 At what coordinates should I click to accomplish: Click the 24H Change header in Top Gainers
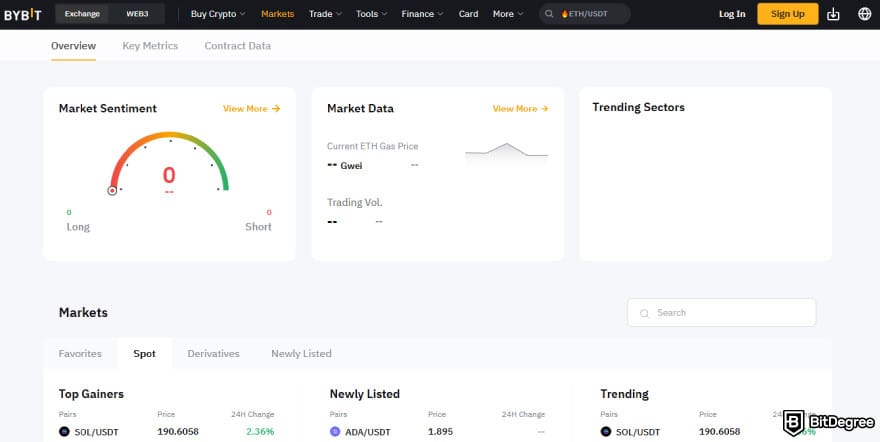point(253,415)
